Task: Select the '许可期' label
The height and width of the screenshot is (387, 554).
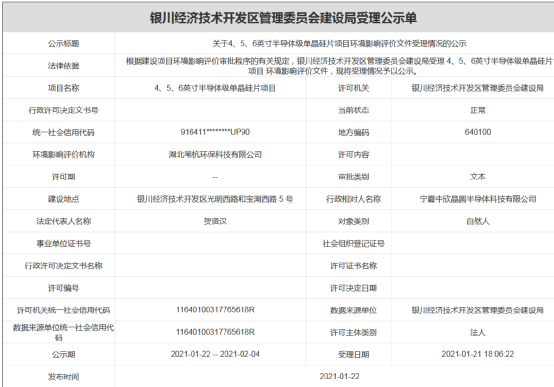Action: click(64, 177)
